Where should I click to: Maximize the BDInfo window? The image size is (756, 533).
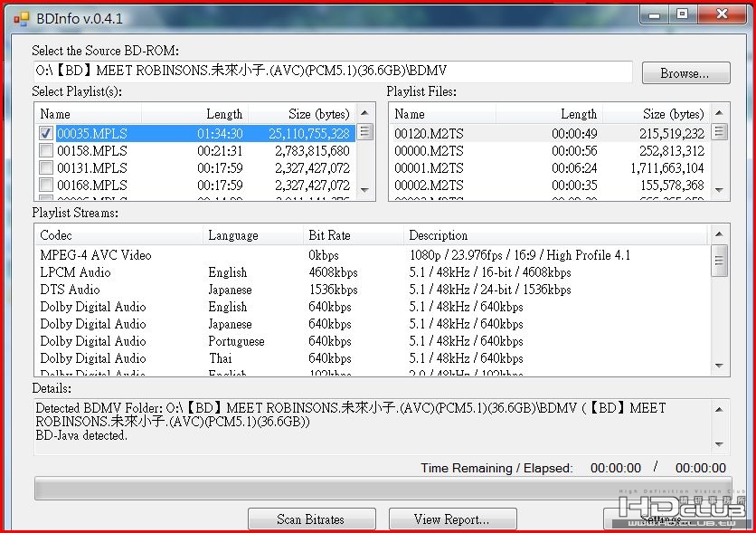[x=682, y=15]
